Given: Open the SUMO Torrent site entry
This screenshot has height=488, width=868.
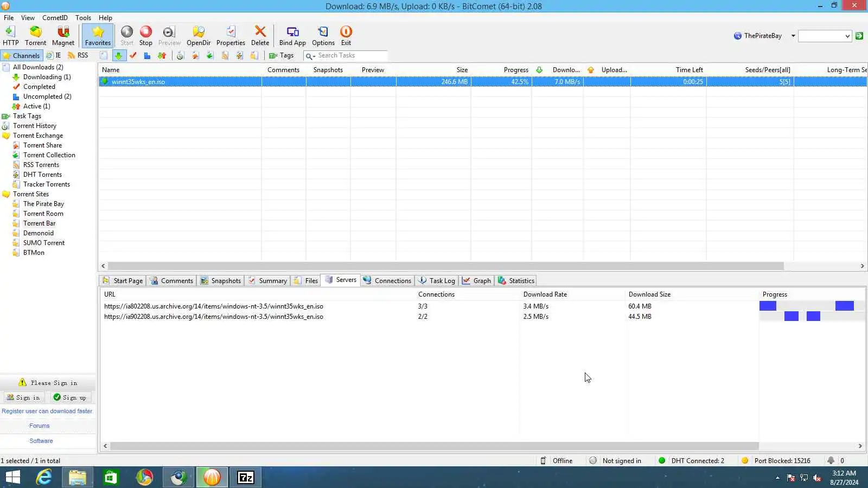Looking at the screenshot, I should click(x=43, y=243).
